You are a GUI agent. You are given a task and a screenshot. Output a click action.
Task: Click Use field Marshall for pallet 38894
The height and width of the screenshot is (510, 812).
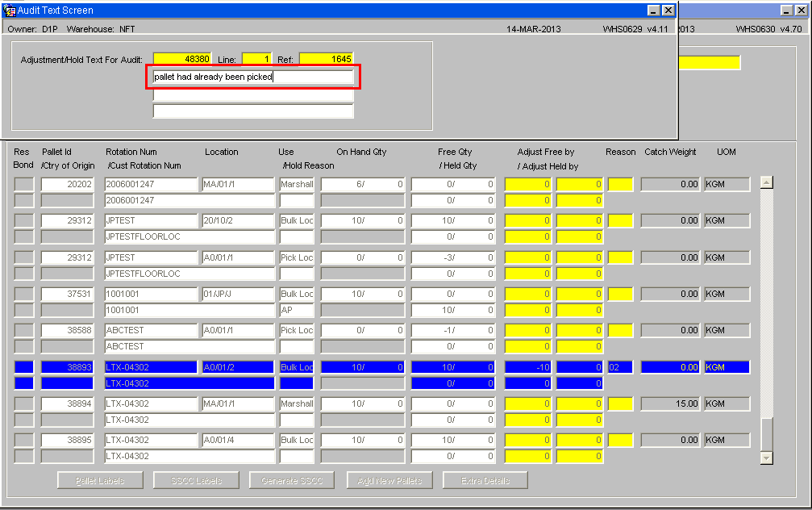pyautogui.click(x=297, y=403)
